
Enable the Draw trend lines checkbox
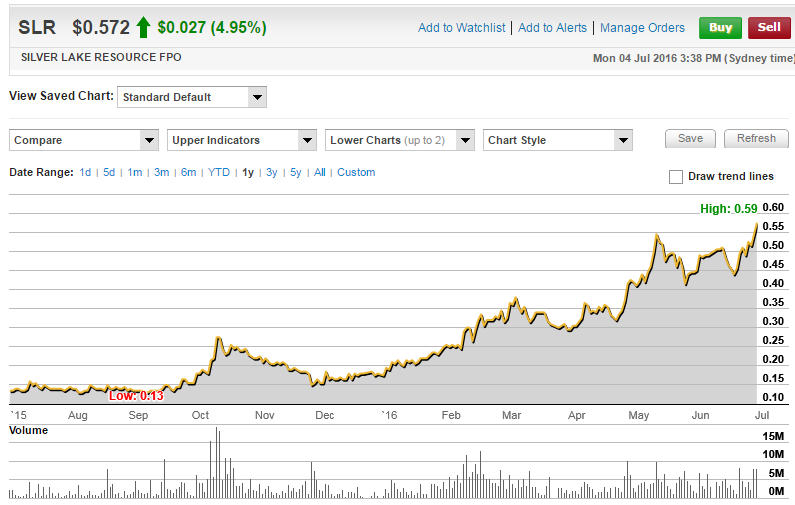pyautogui.click(x=676, y=177)
